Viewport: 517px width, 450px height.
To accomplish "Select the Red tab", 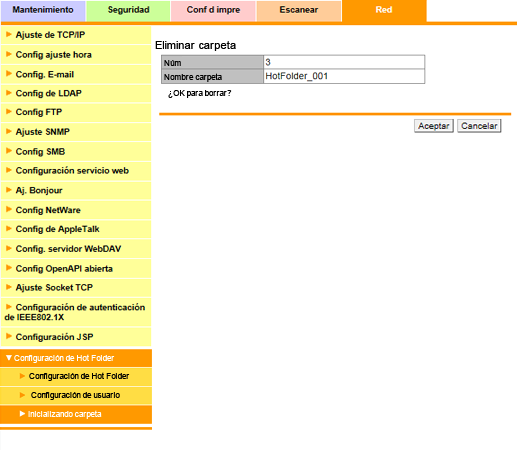I will tap(384, 10).
